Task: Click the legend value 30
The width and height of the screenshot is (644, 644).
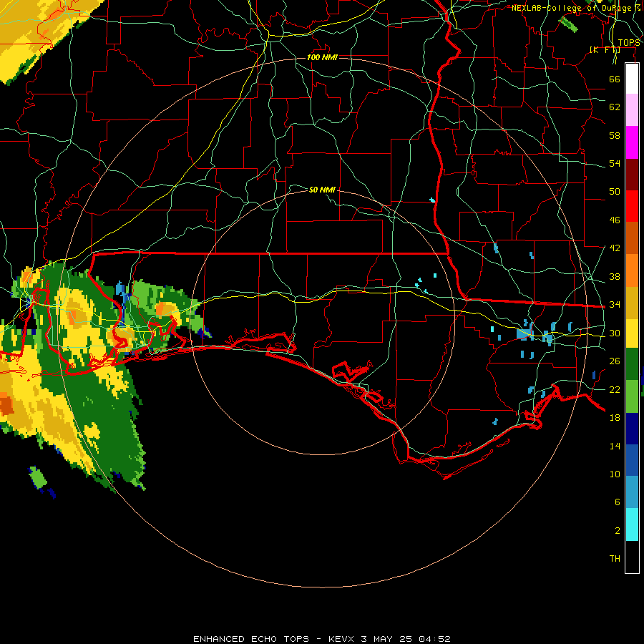Action: (615, 333)
